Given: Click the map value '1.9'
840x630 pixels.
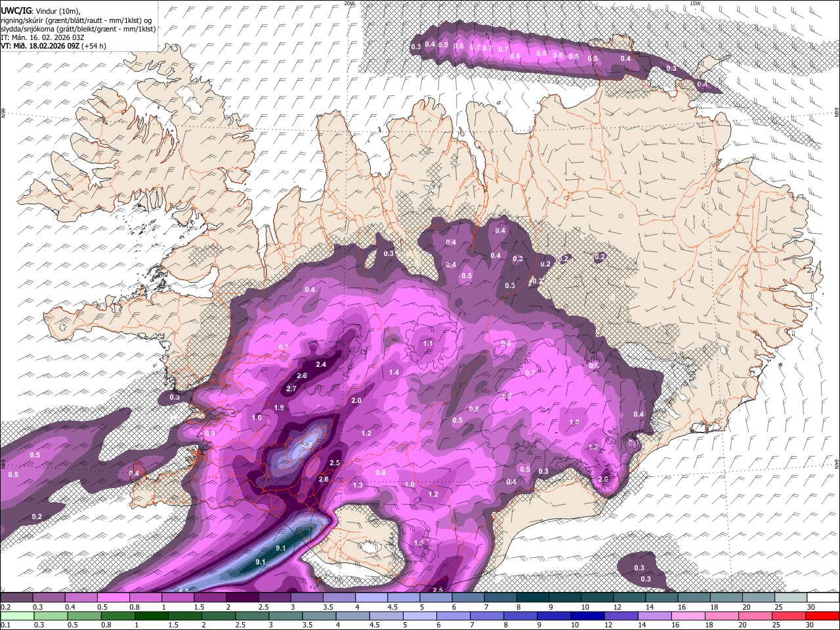Looking at the screenshot, I should pyautogui.click(x=279, y=408).
